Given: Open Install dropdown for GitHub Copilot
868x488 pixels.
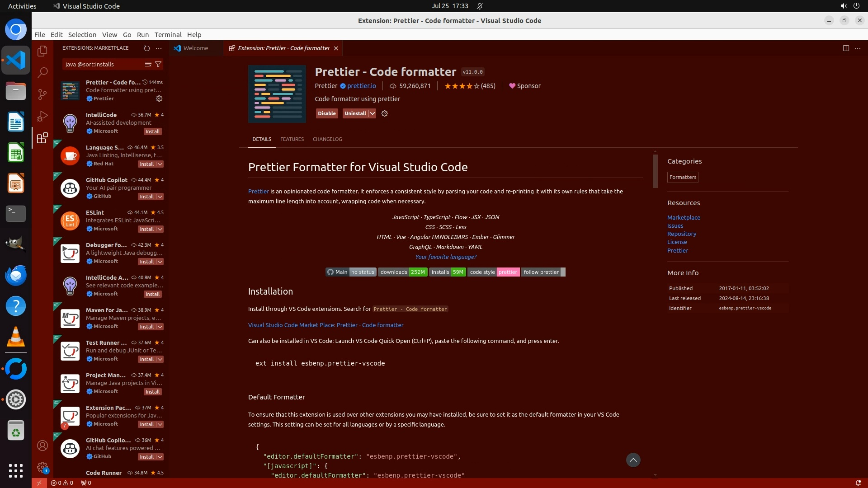Looking at the screenshot, I should click(160, 197).
